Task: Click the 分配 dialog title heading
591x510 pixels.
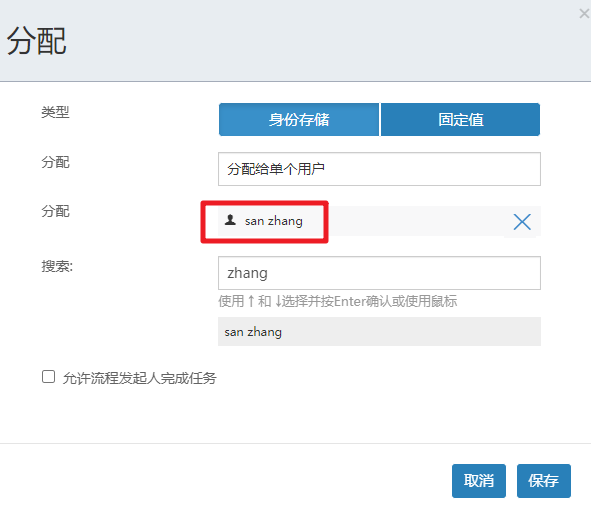Action: click(37, 41)
